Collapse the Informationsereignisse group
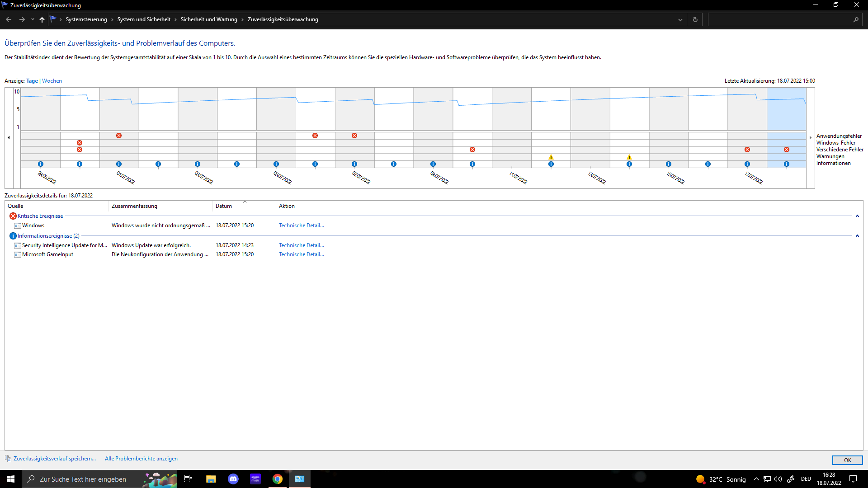The width and height of the screenshot is (868, 488). pos(857,236)
